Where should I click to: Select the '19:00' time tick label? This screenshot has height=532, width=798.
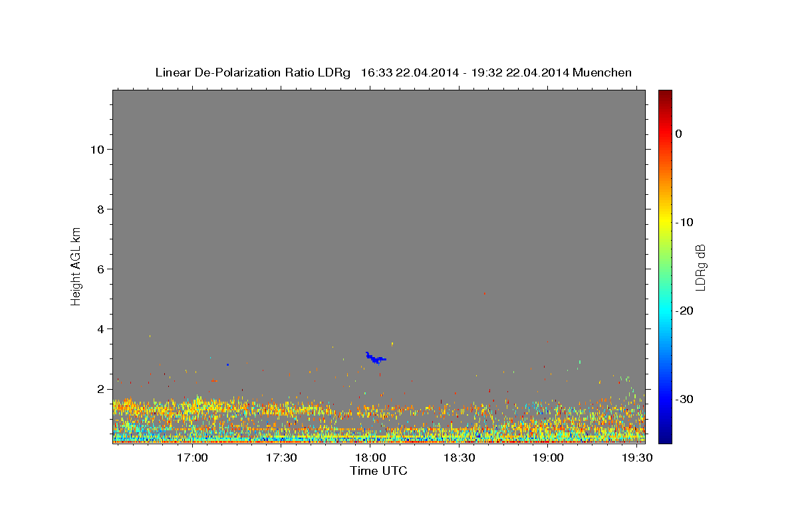point(547,458)
